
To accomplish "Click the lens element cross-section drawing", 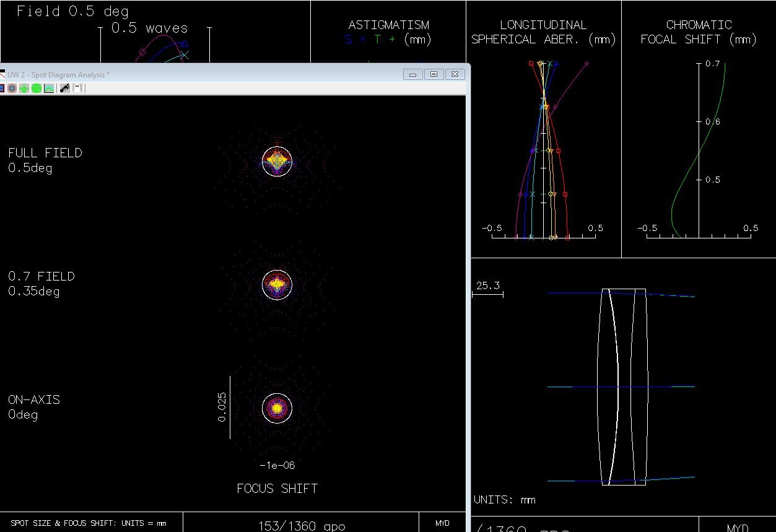I will [x=622, y=386].
